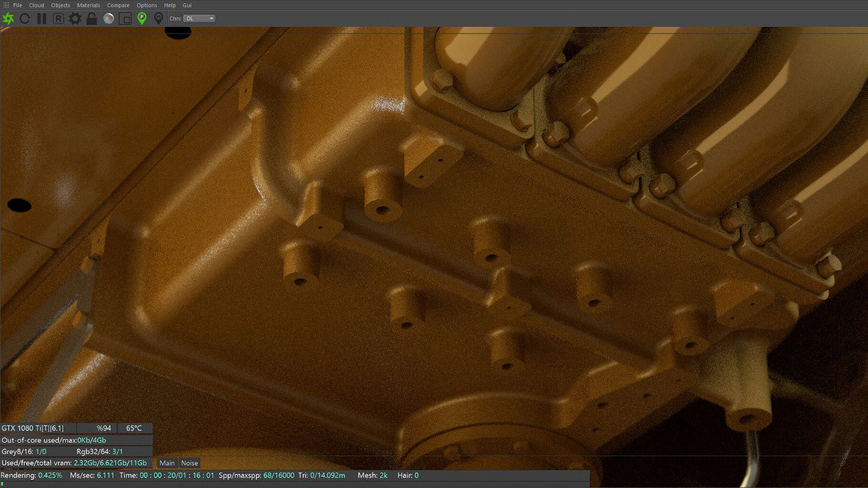Screen dimensions: 868x488
Task: Select the white balance picker pin icon
Action: [x=159, y=18]
